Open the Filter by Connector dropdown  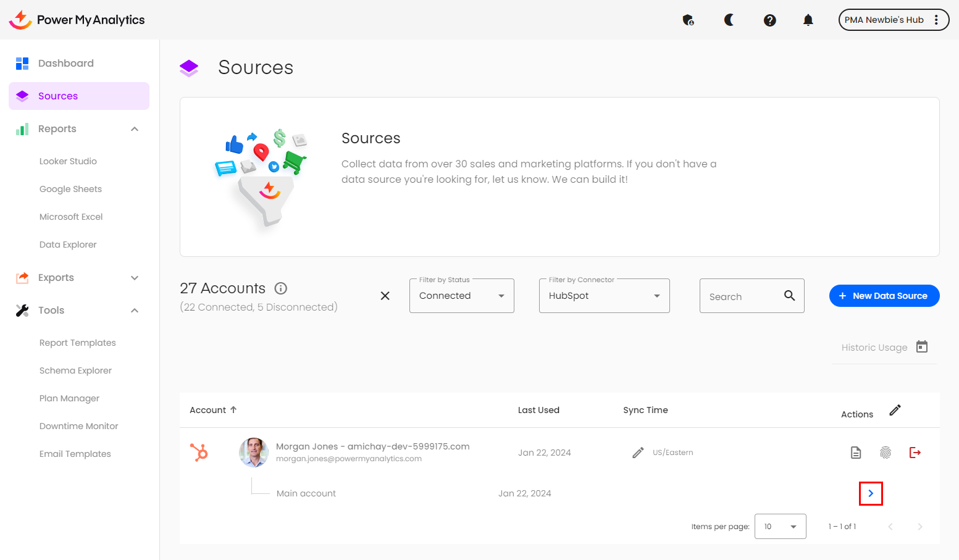point(604,296)
